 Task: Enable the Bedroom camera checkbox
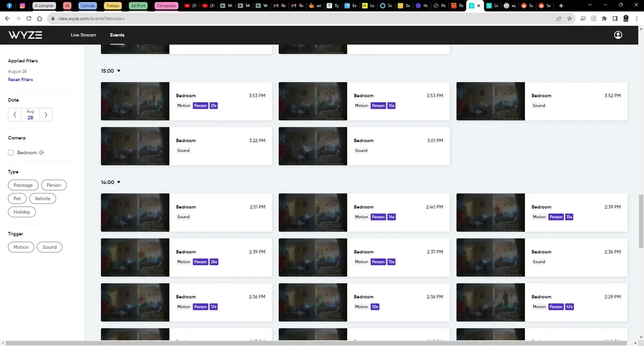tap(11, 152)
